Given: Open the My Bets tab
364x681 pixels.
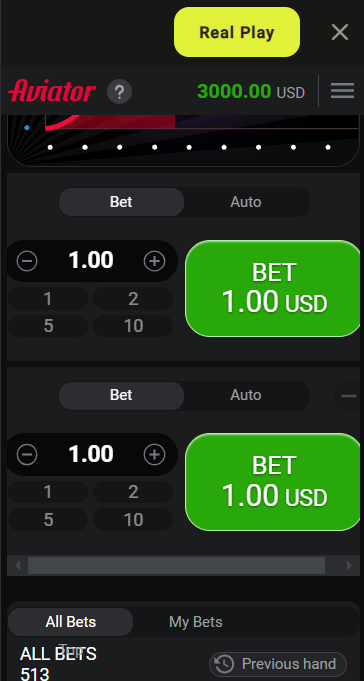Looking at the screenshot, I should tap(195, 622).
